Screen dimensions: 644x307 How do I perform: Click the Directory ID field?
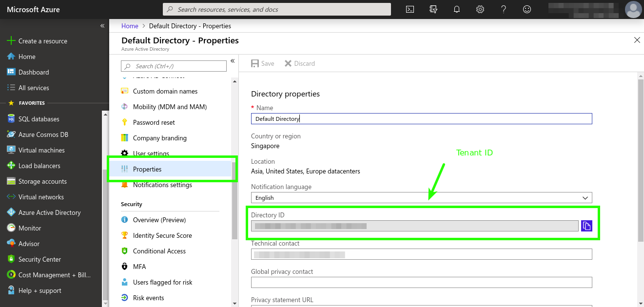415,226
